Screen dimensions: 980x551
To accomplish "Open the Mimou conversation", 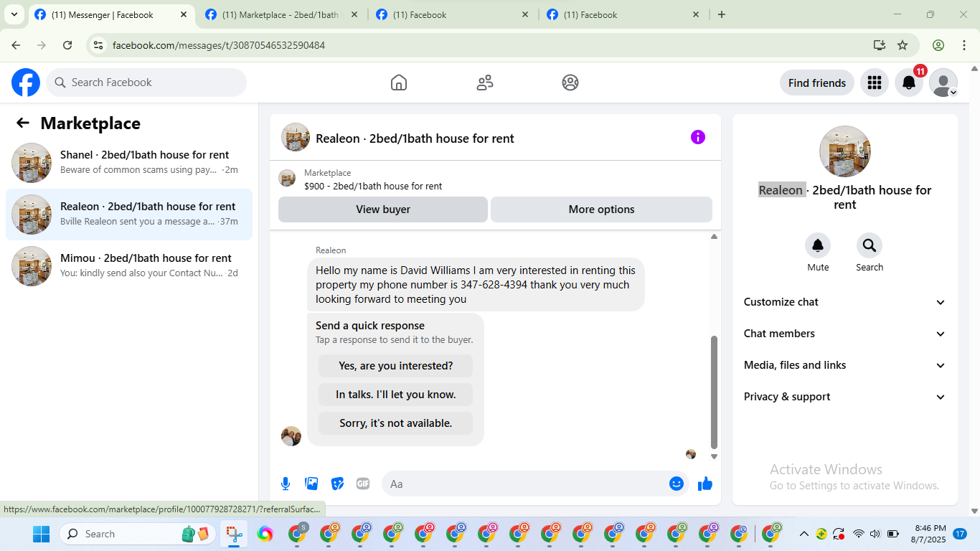I will point(129,266).
